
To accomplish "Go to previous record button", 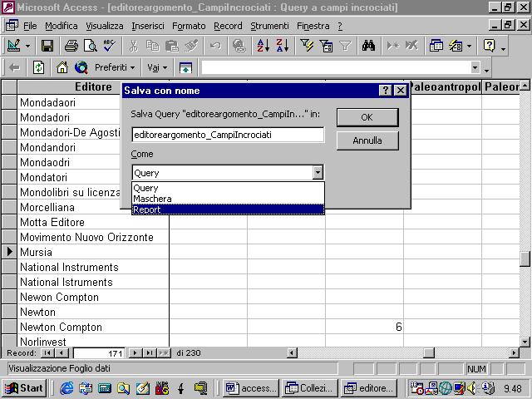I will click(62, 352).
